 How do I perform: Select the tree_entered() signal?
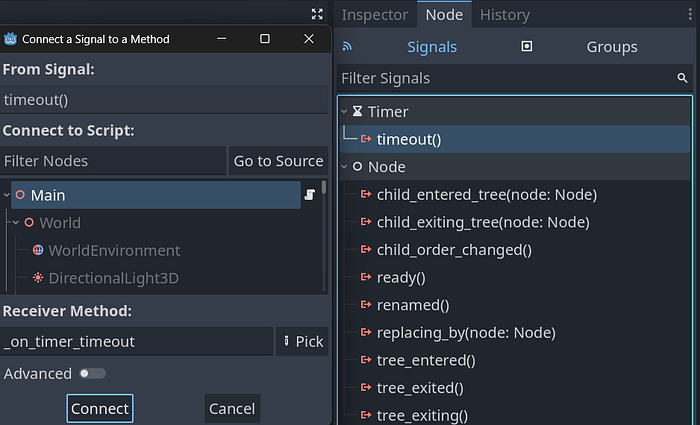(425, 360)
